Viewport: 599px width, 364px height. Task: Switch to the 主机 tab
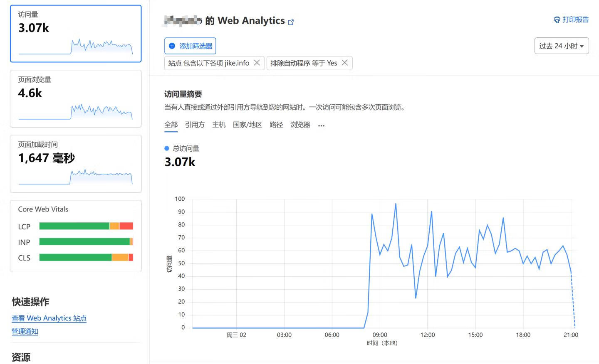point(219,125)
